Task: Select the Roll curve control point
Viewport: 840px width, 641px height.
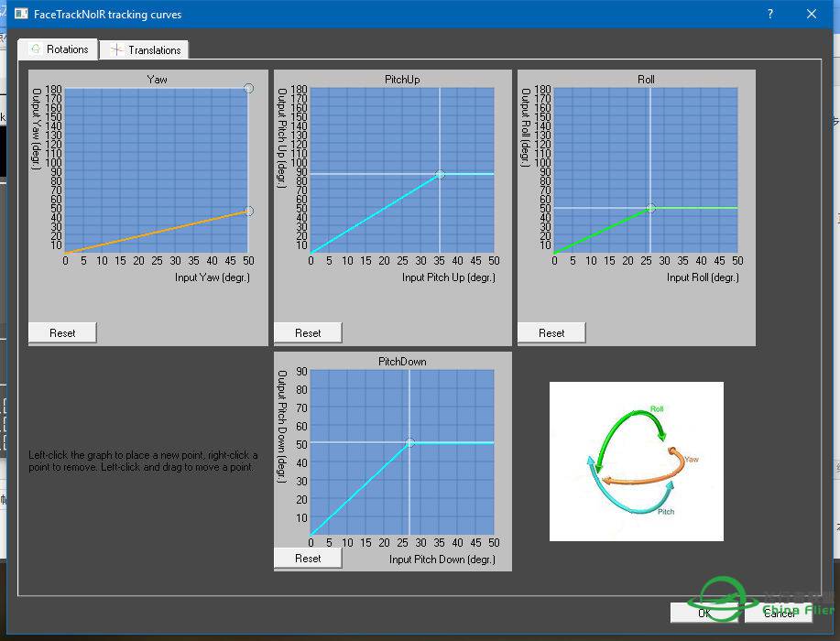Action: 650,208
